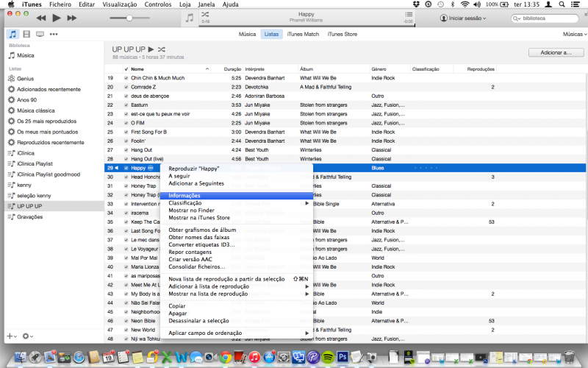Play the UP UP UP playlist
Image resolution: width=588 pixels, height=368 pixels.
(151, 49)
